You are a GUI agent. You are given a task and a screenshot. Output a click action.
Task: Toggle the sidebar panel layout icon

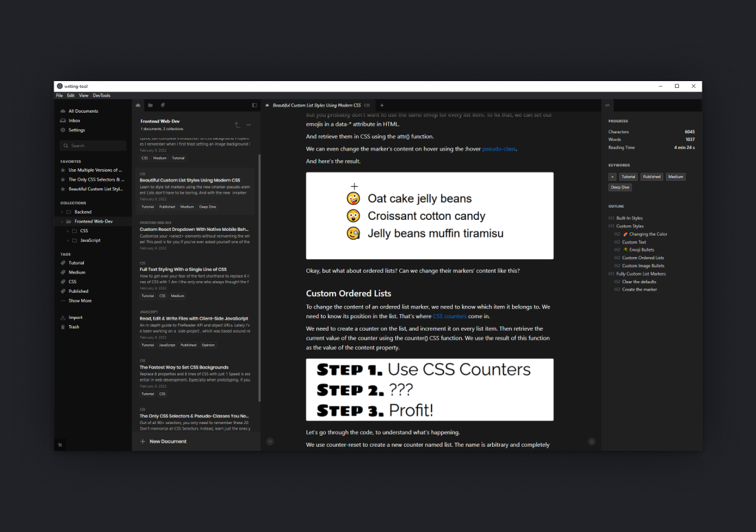coord(254,105)
